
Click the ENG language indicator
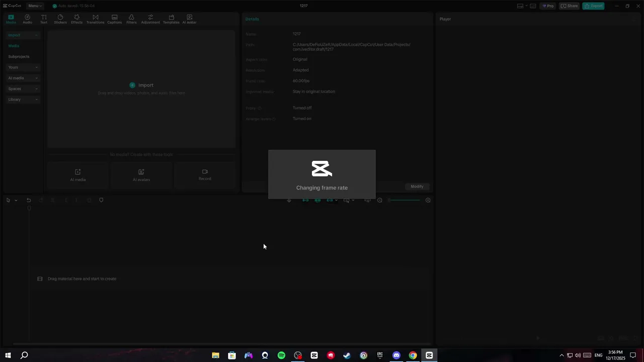[599, 355]
